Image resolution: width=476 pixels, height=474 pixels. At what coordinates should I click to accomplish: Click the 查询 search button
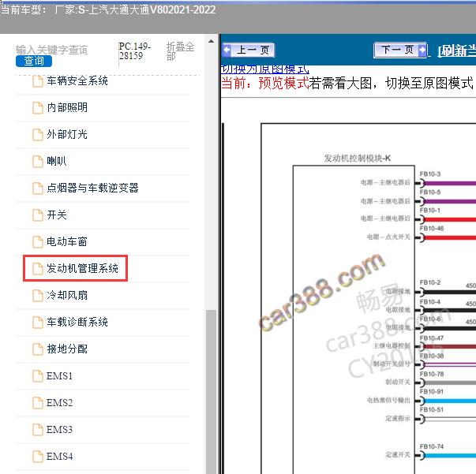34,61
